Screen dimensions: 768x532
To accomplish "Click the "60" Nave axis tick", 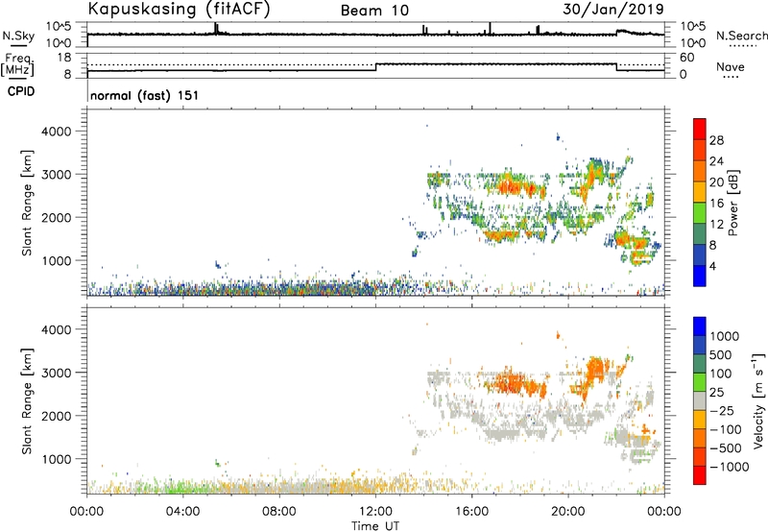I will pos(687,58).
